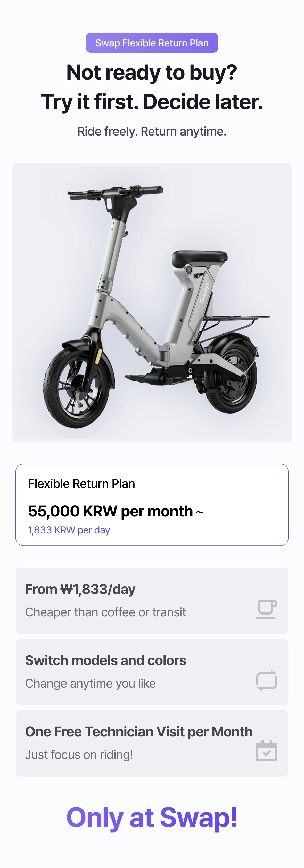Click the swap arrows icon

pyautogui.click(x=266, y=680)
